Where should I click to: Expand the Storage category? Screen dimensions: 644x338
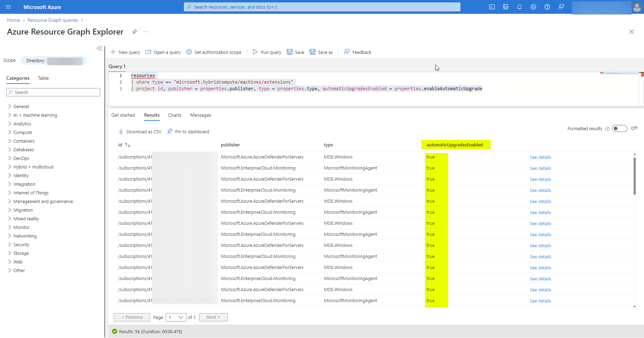[x=10, y=253]
